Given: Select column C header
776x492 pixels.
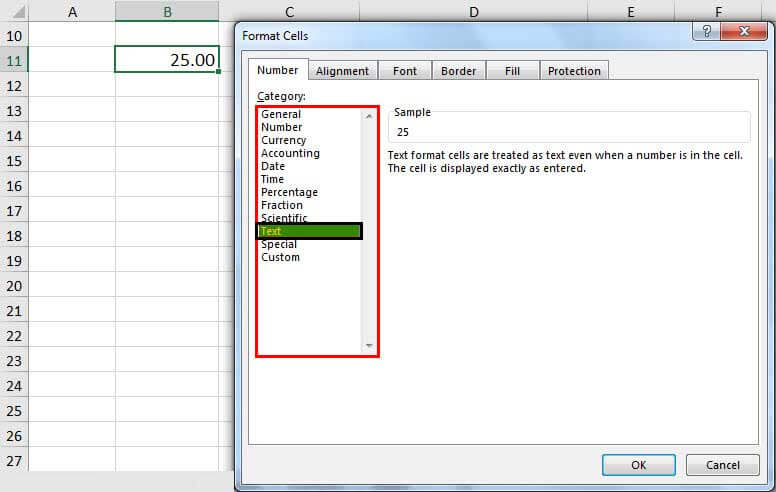Looking at the screenshot, I should point(290,11).
